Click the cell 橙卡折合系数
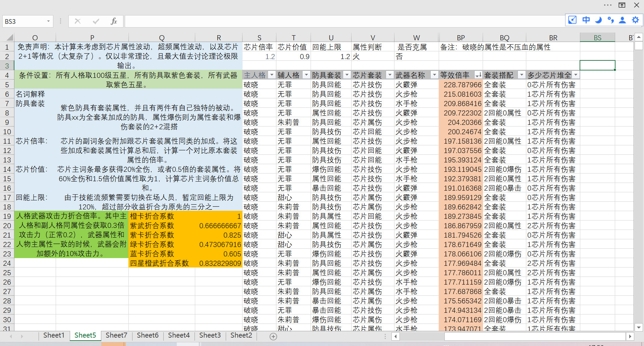644x346 pixels. tap(162, 216)
